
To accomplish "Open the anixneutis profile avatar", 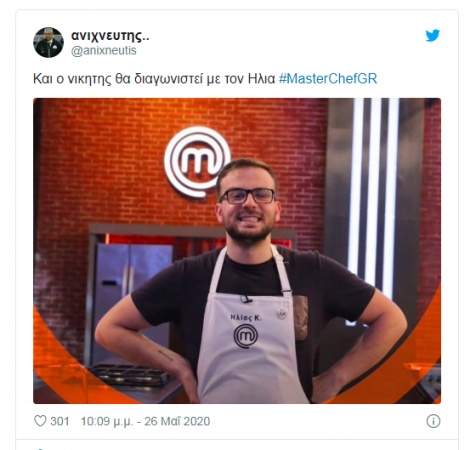I will coord(48,42).
